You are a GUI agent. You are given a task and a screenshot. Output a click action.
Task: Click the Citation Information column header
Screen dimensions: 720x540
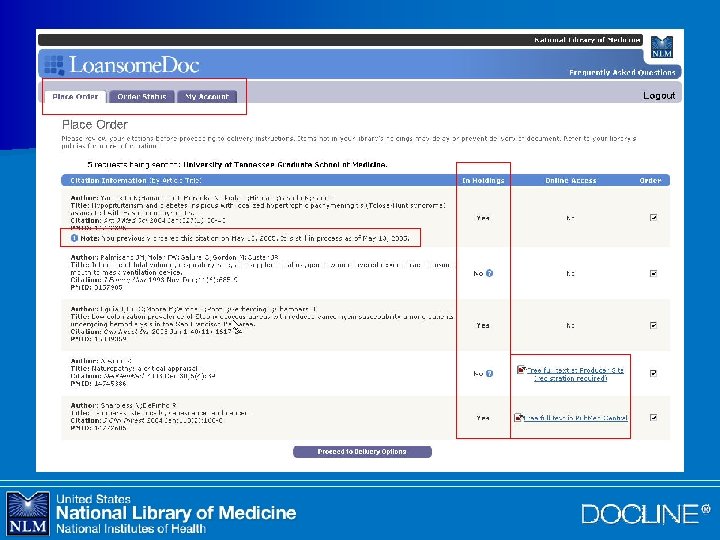(x=136, y=180)
